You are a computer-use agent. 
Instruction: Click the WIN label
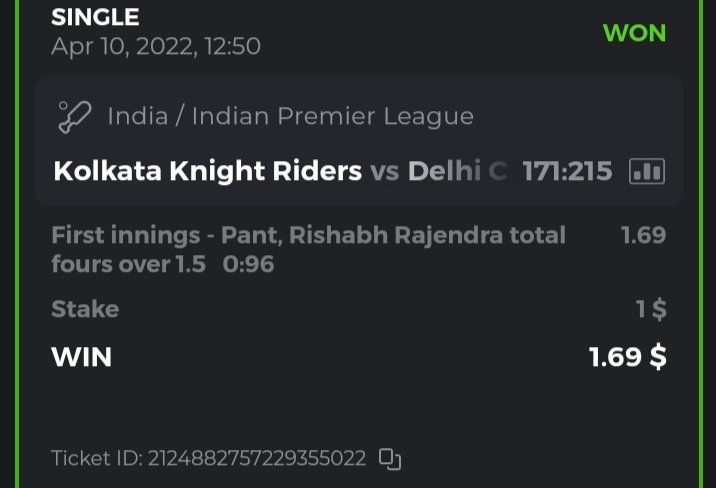point(81,356)
